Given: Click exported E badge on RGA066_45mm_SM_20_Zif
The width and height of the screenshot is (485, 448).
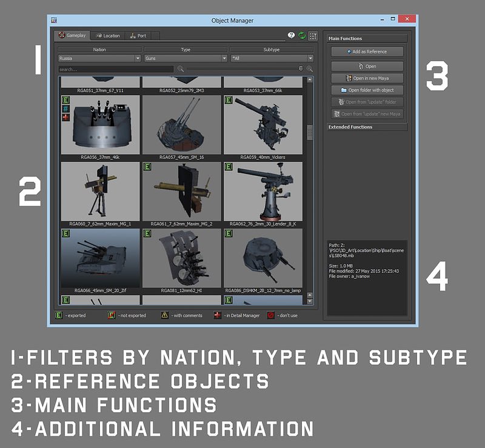Looking at the screenshot, I should (66, 233).
